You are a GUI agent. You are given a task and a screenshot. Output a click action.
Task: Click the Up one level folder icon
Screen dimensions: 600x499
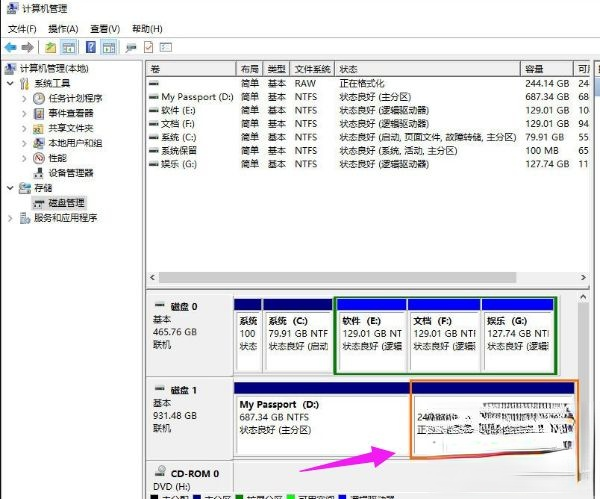(x=51, y=47)
